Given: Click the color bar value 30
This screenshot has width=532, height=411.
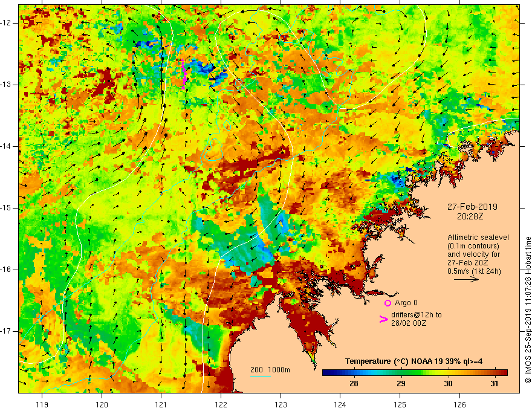Looking at the screenshot, I should pos(448,384).
